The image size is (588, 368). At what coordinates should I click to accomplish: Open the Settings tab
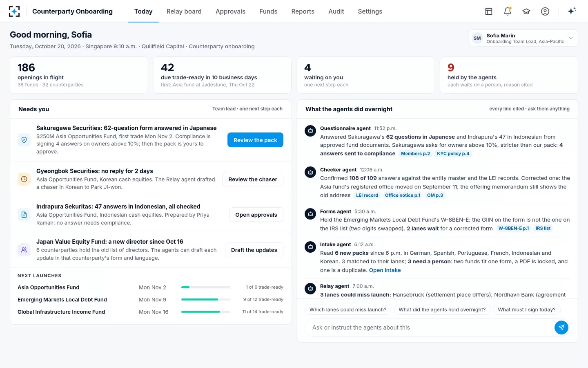pyautogui.click(x=370, y=11)
